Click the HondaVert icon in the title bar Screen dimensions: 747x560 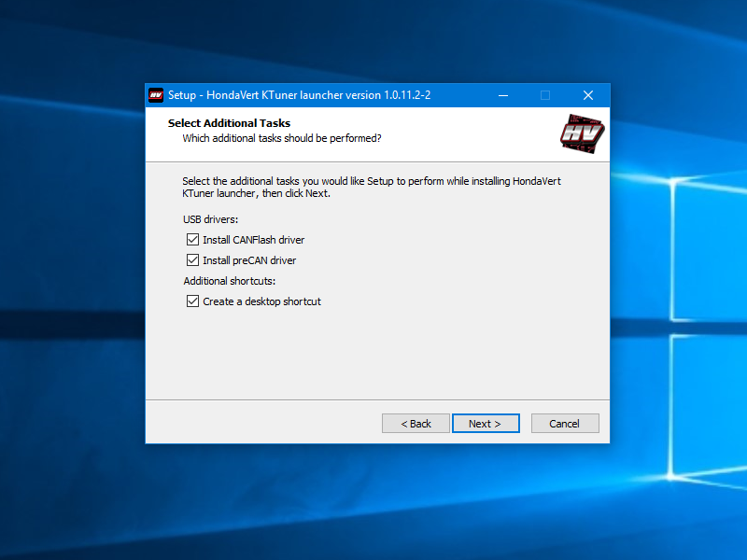click(156, 95)
